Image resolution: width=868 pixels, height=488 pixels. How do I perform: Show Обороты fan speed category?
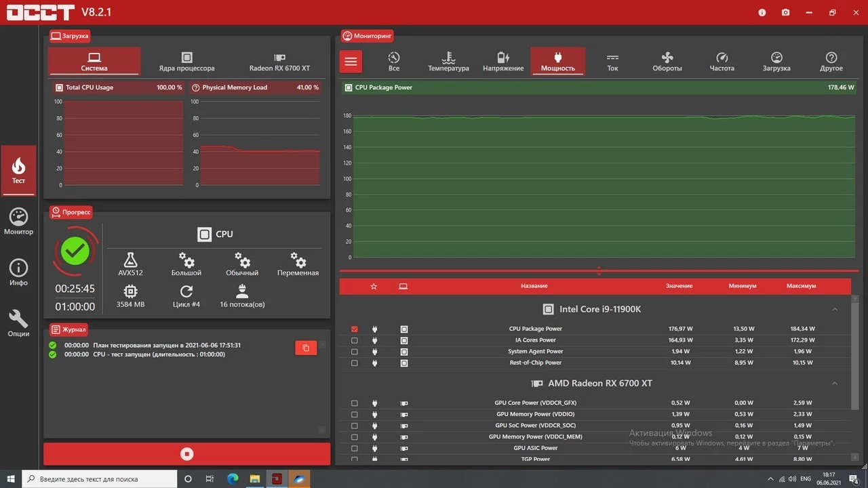pos(667,62)
